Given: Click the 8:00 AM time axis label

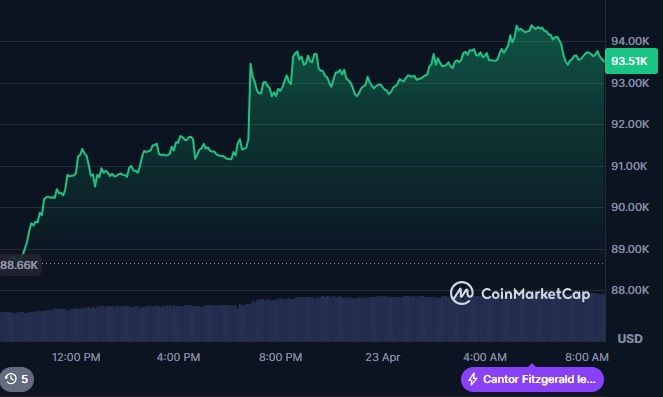Looking at the screenshot, I should 587,357.
